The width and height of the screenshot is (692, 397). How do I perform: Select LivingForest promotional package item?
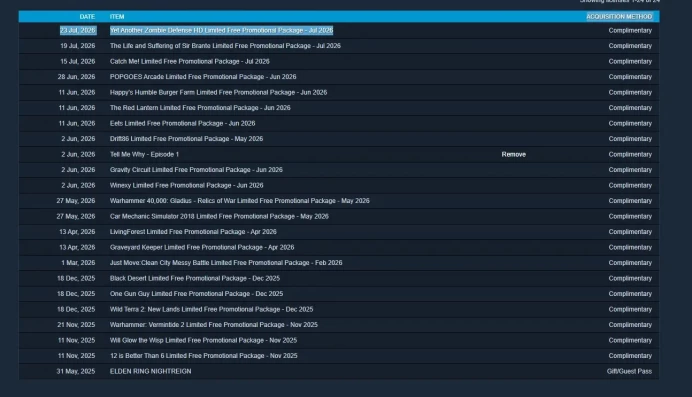click(x=193, y=232)
